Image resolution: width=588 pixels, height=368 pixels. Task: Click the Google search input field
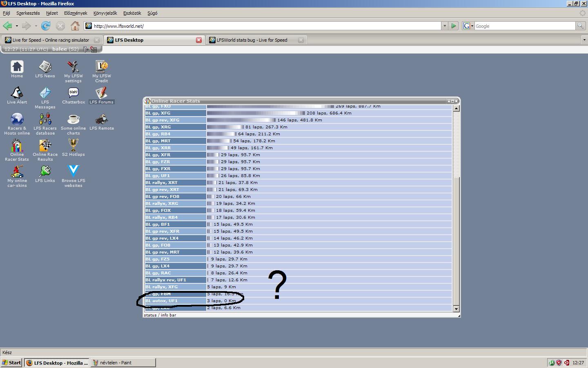(x=525, y=26)
